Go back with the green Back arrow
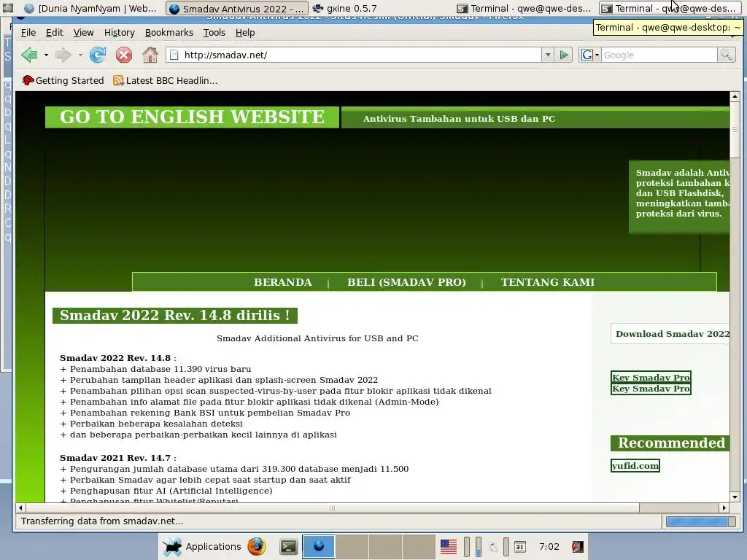The height and width of the screenshot is (560, 747). (x=29, y=55)
